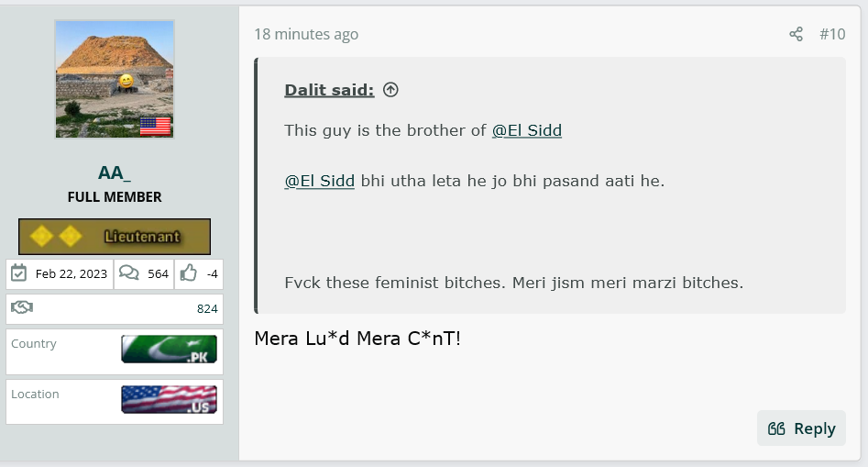Viewport: 868px width, 467px height.
Task: Click the calendar joined-date icon
Action: pos(19,273)
